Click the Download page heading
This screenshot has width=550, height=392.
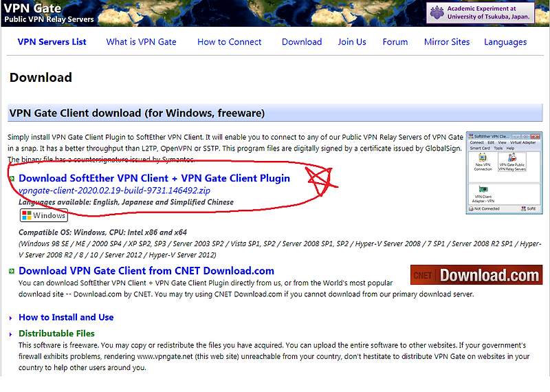[x=41, y=78]
